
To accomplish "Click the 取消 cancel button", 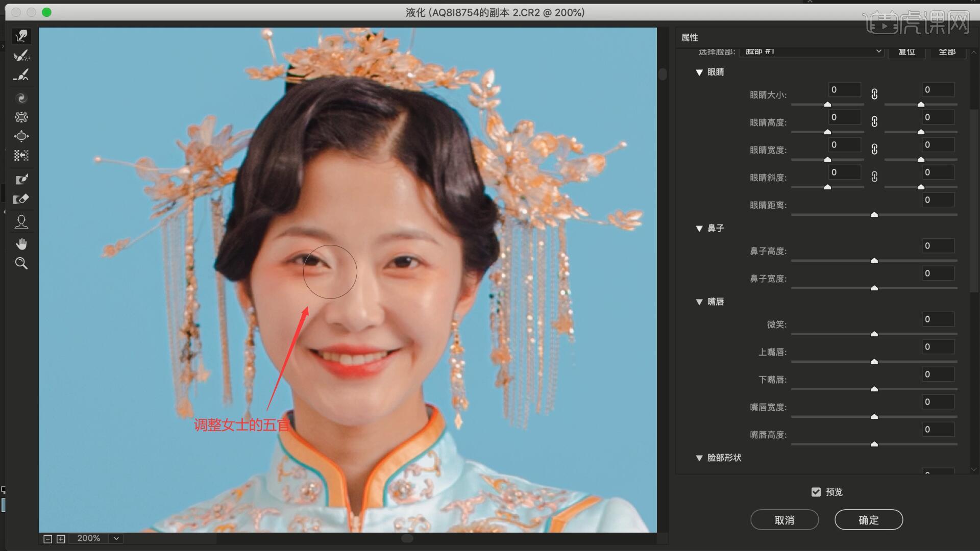I will 784,520.
